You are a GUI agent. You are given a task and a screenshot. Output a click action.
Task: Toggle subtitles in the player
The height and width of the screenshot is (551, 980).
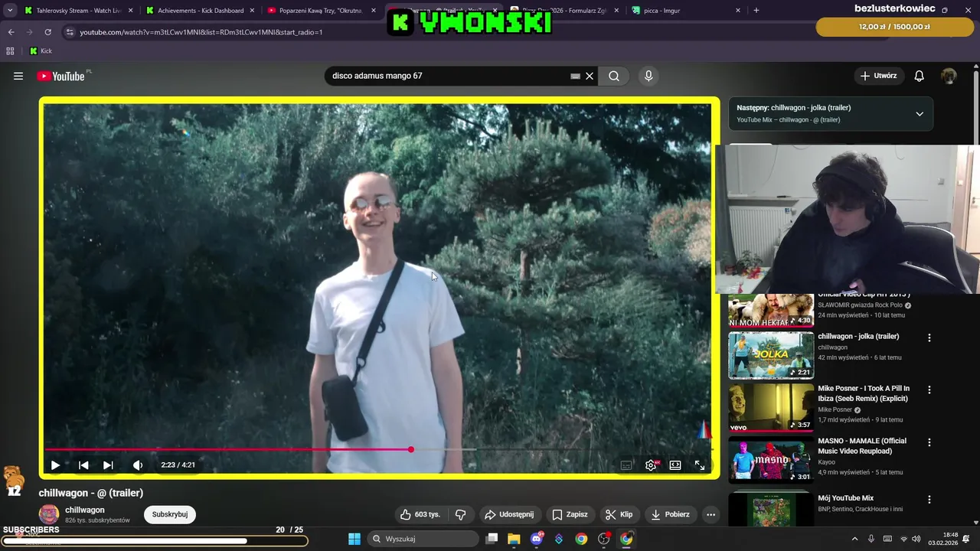(x=626, y=465)
